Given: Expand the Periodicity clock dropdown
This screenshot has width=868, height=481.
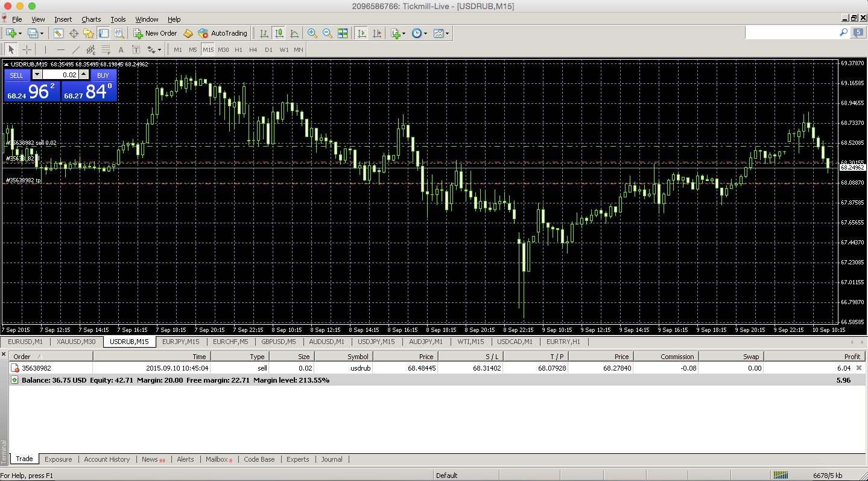Looking at the screenshot, I should click(425, 34).
